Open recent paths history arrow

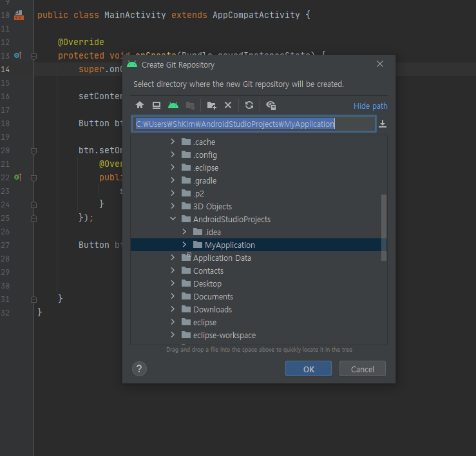pos(383,124)
